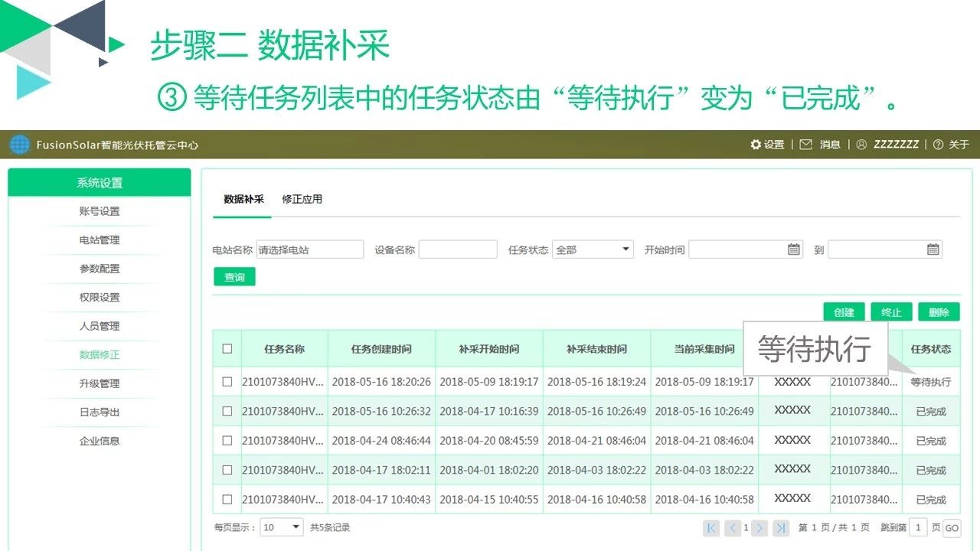Open 关于 (About) help icon
980x551 pixels.
[939, 144]
